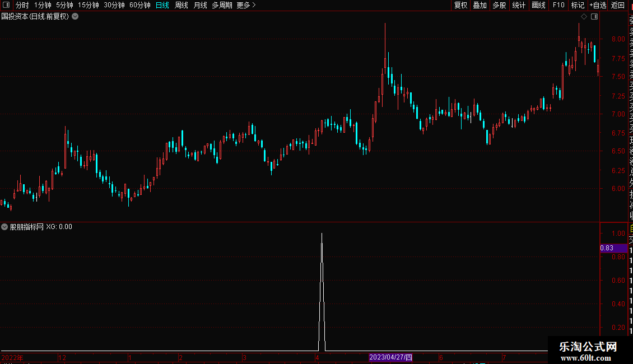Select the 5分钟 period
Viewport: 633px width, 364px height.
tap(64, 5)
